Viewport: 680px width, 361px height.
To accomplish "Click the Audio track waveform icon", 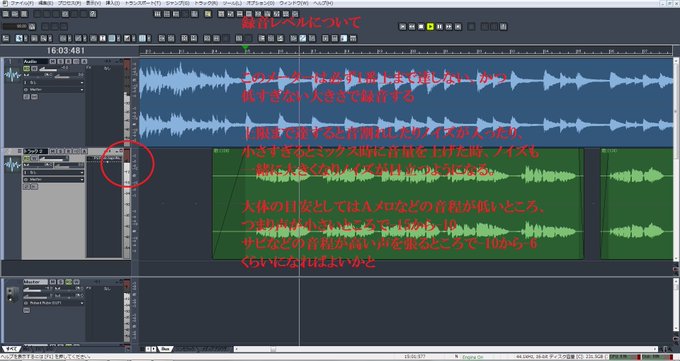I will point(13,75).
